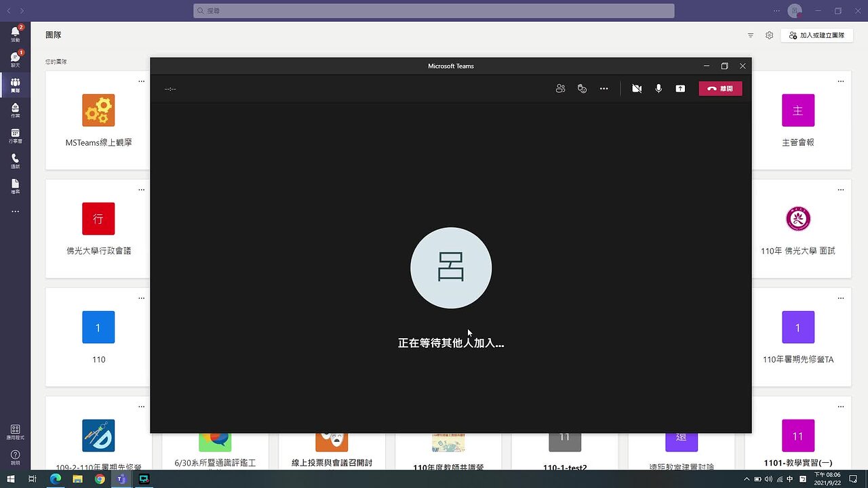Open the 佛光大學行政會議 team
The image size is (868, 488).
98,229
